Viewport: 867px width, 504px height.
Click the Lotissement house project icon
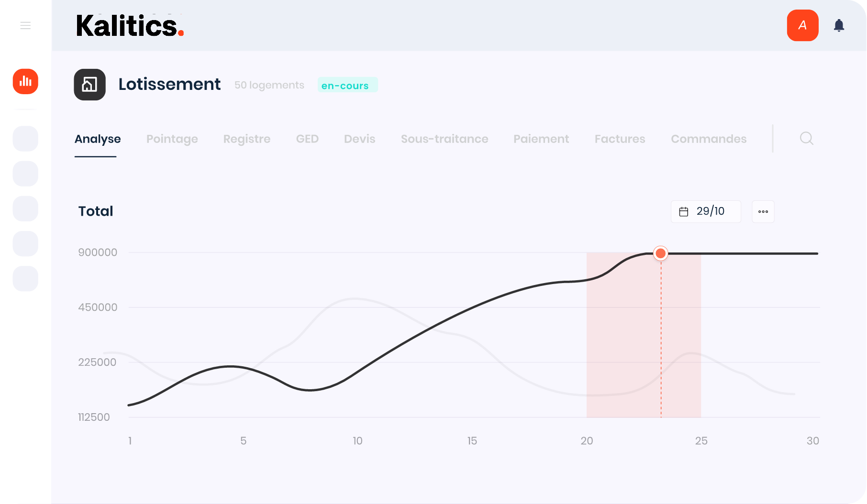point(89,85)
